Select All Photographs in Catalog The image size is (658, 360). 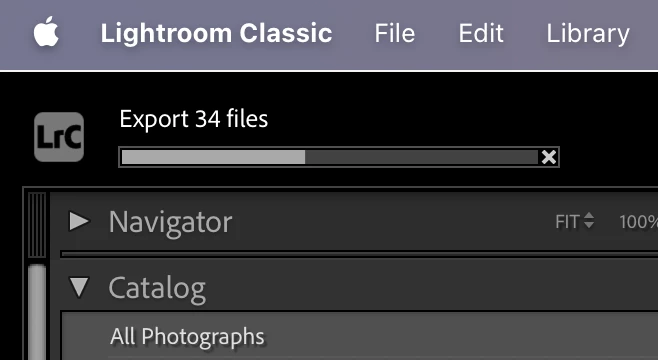coord(360,336)
